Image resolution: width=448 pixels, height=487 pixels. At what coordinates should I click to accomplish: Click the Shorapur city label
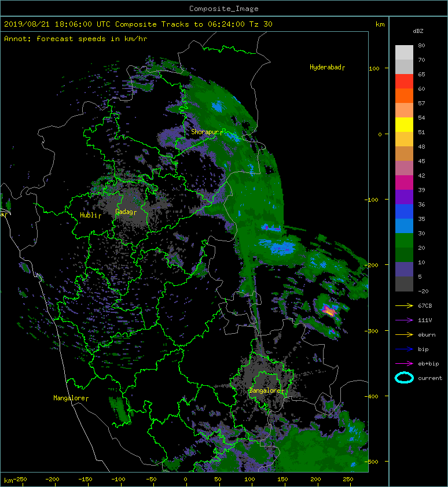point(207,132)
